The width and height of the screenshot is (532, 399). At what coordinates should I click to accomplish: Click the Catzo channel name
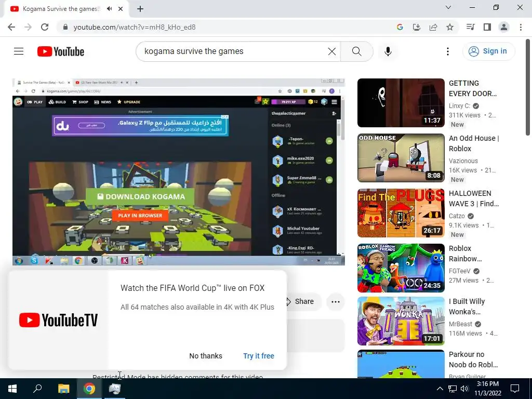pos(457,216)
